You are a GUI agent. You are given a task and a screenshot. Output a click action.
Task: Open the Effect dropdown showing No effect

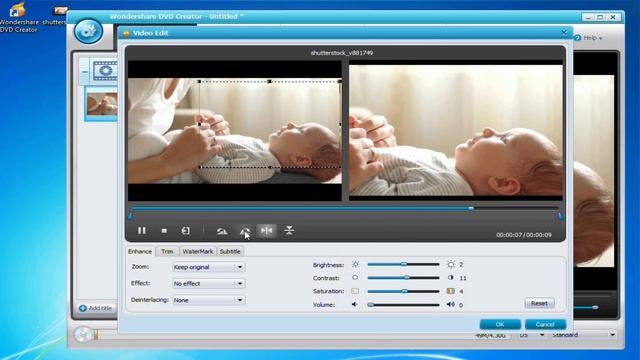(x=208, y=283)
